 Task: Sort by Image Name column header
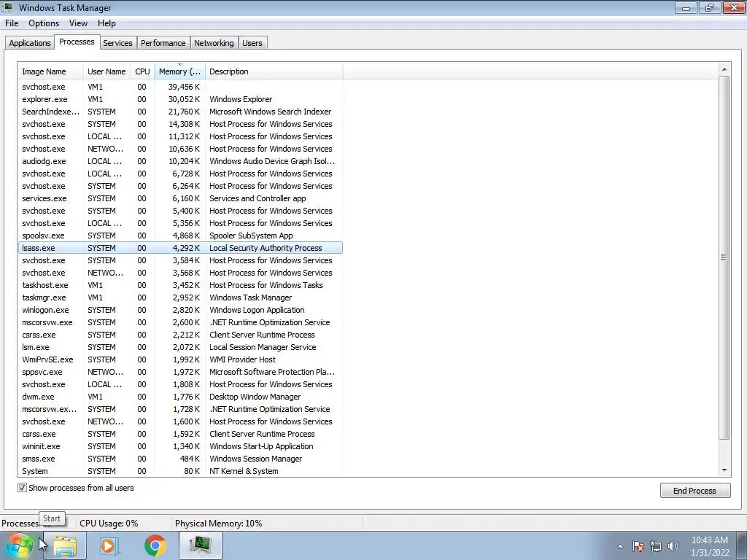50,71
